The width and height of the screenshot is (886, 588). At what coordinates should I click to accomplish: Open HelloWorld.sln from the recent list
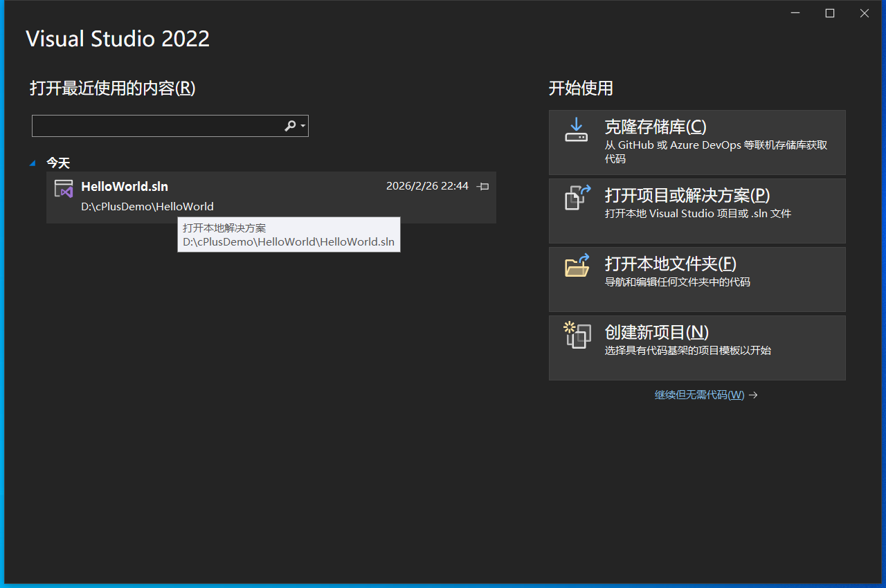[271, 197]
